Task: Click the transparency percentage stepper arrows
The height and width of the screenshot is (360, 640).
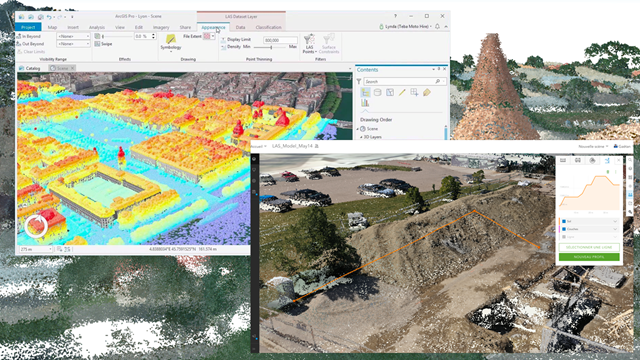Action: (x=153, y=36)
